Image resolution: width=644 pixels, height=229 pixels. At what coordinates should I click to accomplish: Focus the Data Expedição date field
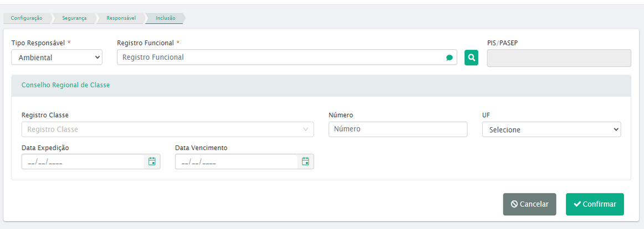(x=83, y=162)
